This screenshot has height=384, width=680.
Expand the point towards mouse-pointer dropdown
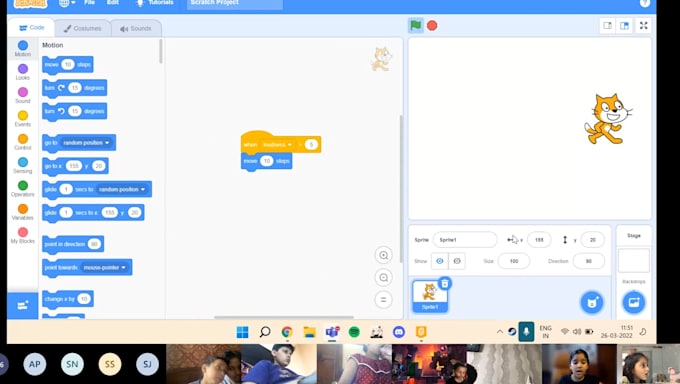[x=105, y=268]
